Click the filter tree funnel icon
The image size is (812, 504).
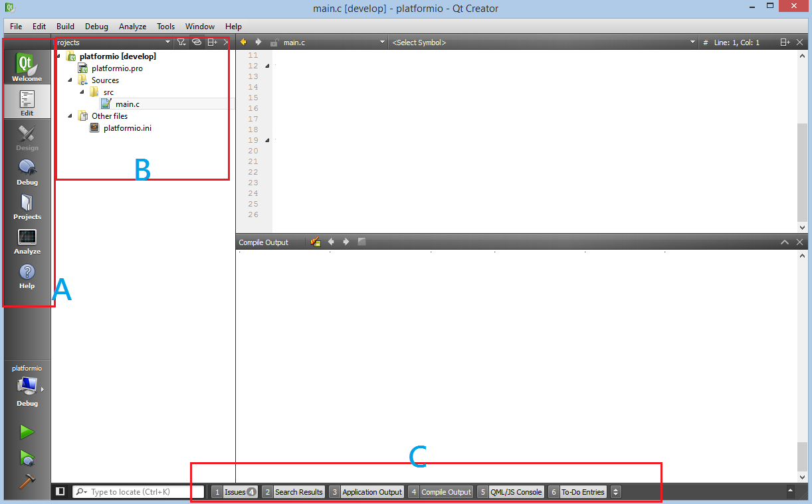point(181,42)
